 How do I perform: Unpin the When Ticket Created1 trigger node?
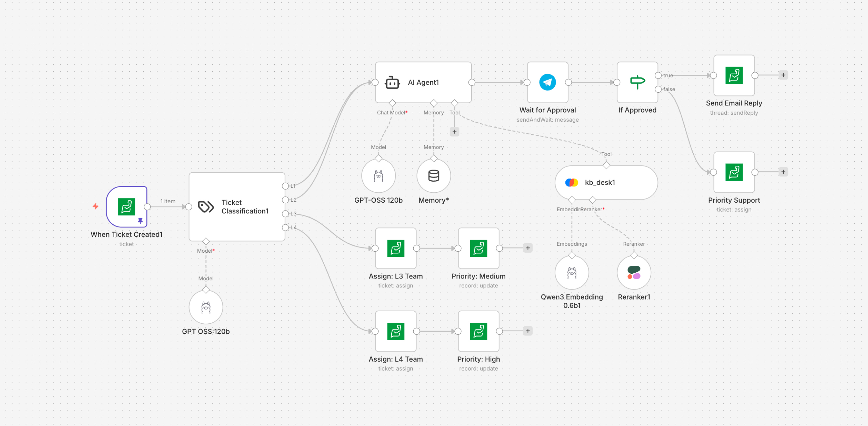141,221
